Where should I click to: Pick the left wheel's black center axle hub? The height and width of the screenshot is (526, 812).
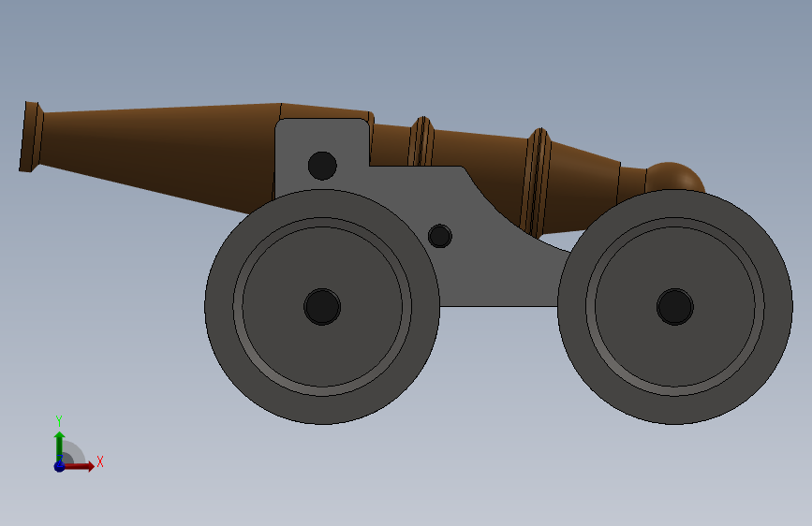coord(322,306)
